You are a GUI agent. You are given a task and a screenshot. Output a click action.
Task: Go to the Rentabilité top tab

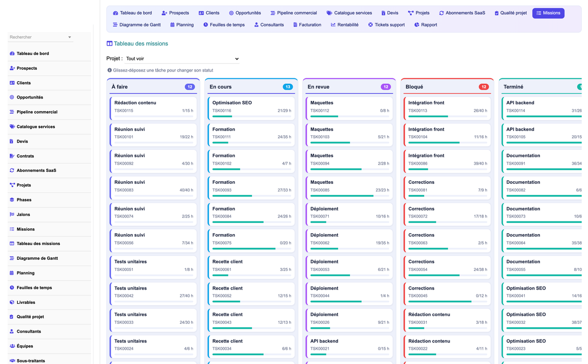pos(344,24)
